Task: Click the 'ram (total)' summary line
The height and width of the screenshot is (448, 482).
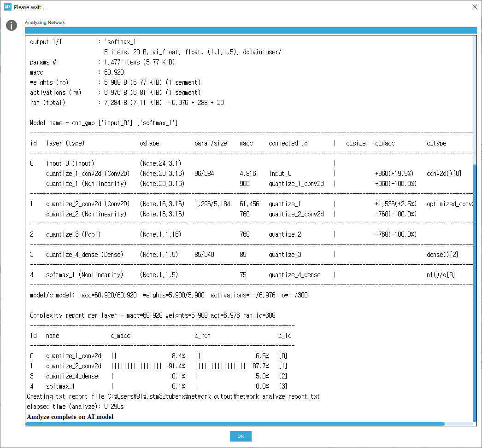Action: (127, 103)
